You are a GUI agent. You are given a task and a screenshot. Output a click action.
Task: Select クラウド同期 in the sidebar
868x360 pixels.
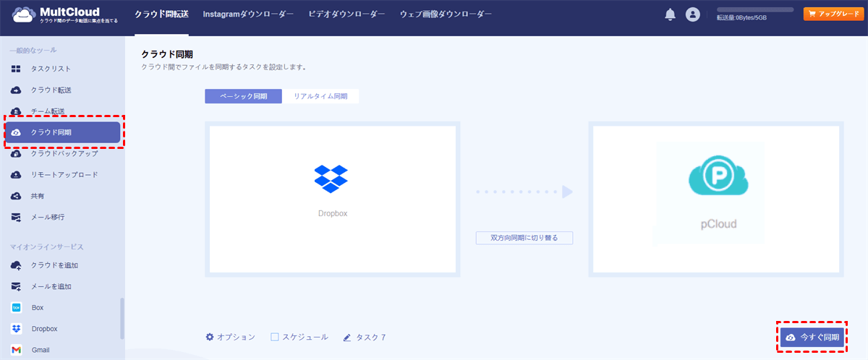click(62, 132)
